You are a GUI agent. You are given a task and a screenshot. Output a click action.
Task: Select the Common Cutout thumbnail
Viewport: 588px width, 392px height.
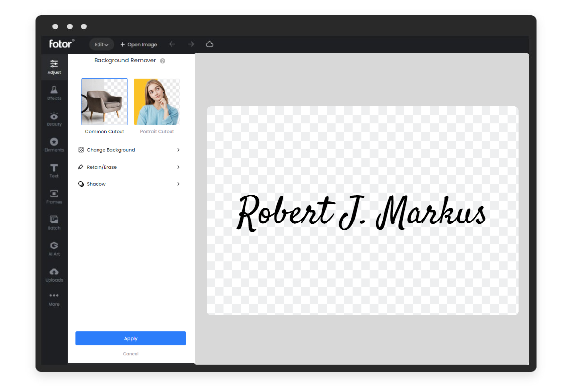tap(104, 102)
